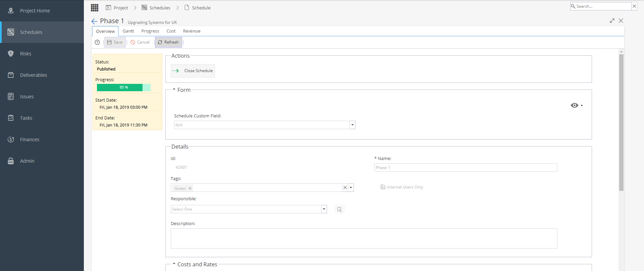Open the app grid menu icon
The image size is (644, 271).
pyautogui.click(x=95, y=7)
